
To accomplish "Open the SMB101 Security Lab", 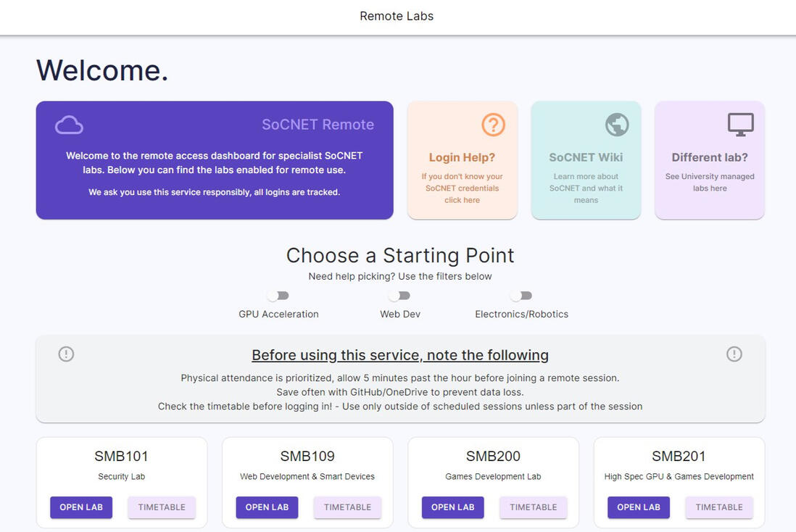I will coord(81,507).
